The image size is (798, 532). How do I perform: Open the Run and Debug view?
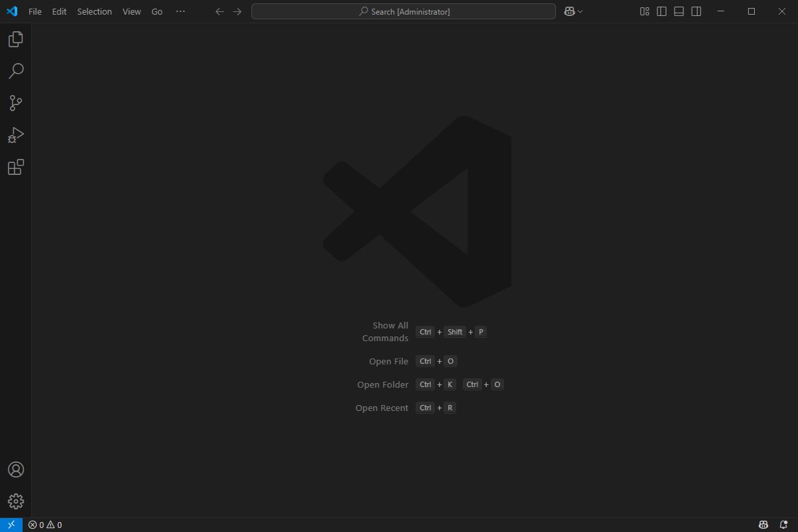[x=16, y=135]
